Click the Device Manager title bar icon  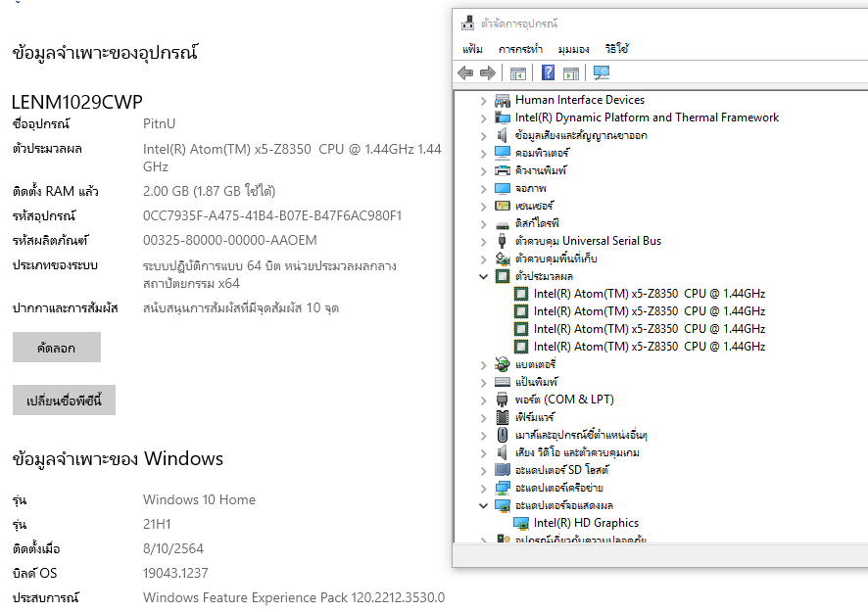tap(467, 23)
